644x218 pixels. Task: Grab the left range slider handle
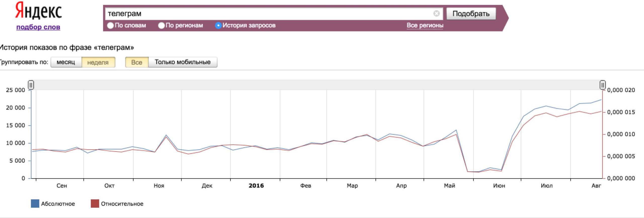(x=31, y=85)
